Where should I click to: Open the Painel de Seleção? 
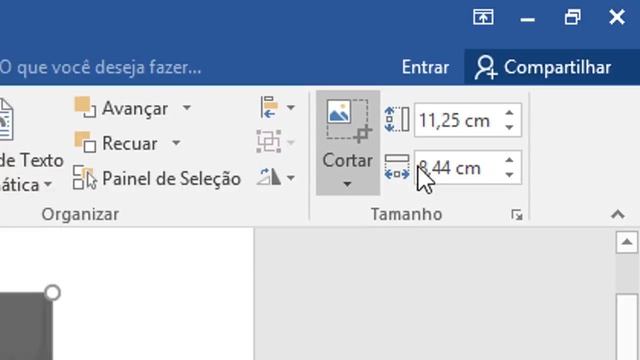point(157,178)
